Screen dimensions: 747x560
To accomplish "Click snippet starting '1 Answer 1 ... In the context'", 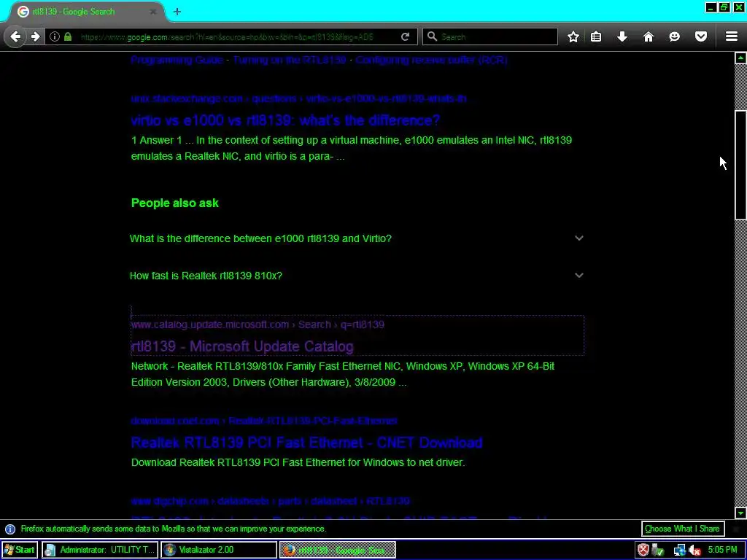I will click(352, 148).
